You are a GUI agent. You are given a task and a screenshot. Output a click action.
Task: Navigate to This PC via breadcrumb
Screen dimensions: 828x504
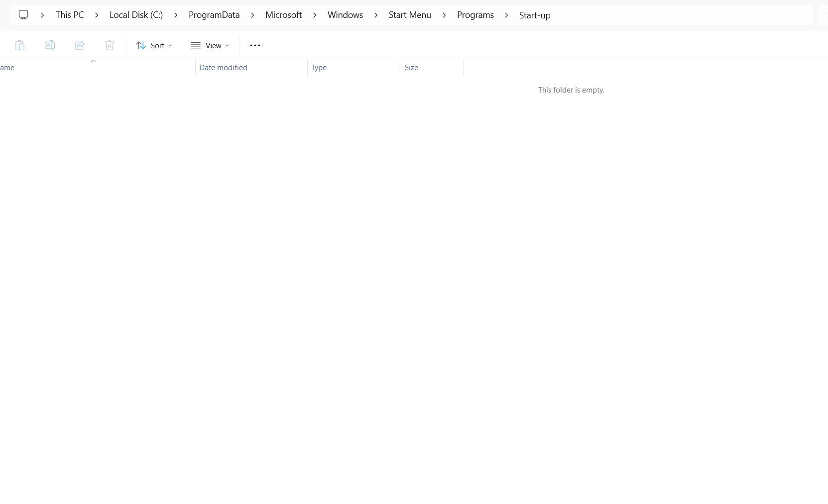click(x=70, y=14)
